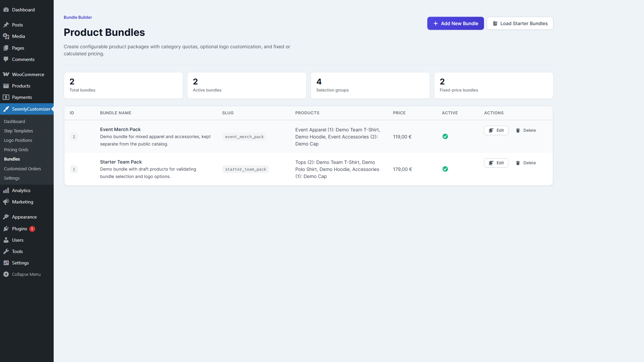Click active checkmark for Event Merch Pack
Screen dimensions: 644x362
[x=445, y=136]
